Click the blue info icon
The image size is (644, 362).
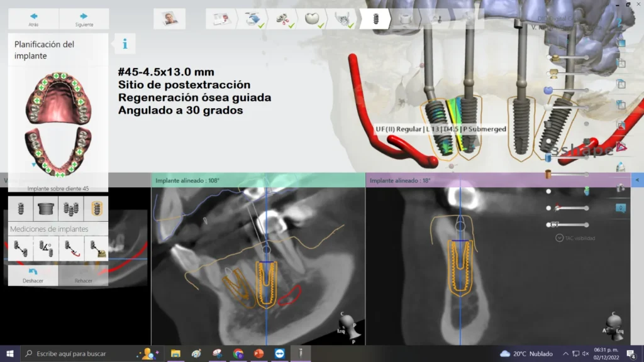[125, 44]
